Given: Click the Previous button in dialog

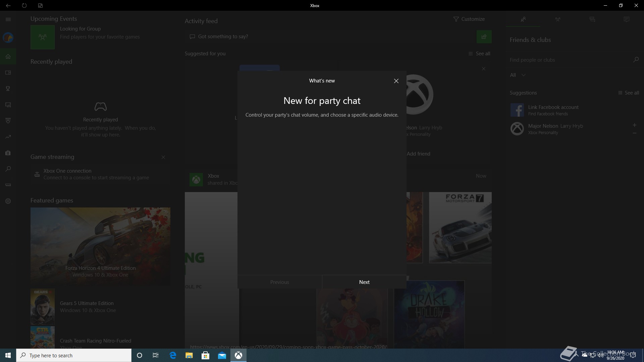Looking at the screenshot, I should [280, 282].
